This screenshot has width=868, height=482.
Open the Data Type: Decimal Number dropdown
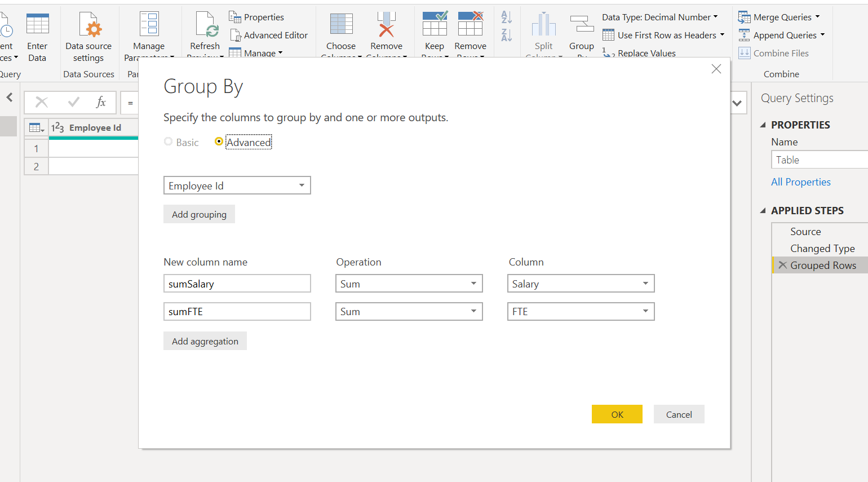point(660,17)
